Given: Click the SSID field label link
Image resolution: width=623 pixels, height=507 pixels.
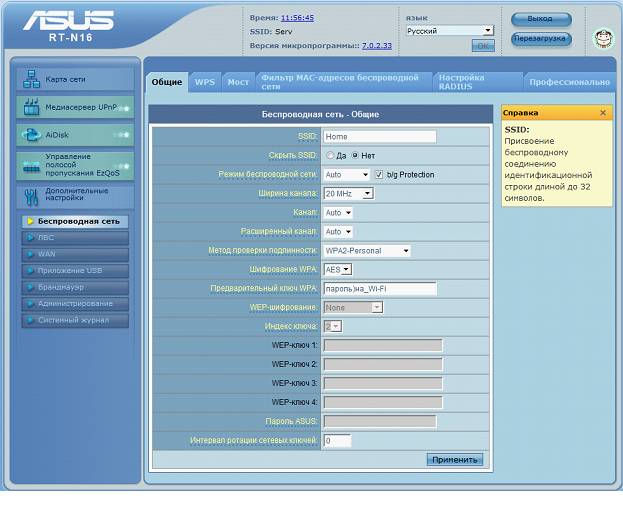Looking at the screenshot, I should (308, 137).
